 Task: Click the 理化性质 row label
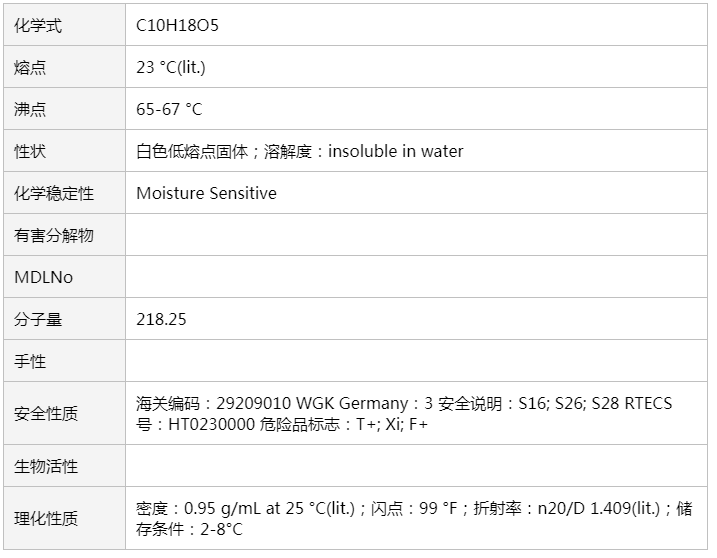click(x=46, y=519)
